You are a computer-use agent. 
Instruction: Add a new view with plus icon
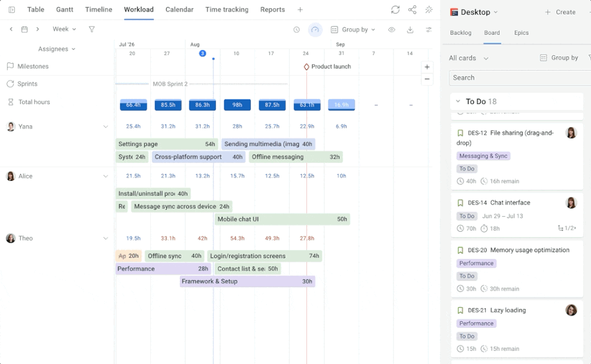point(300,10)
